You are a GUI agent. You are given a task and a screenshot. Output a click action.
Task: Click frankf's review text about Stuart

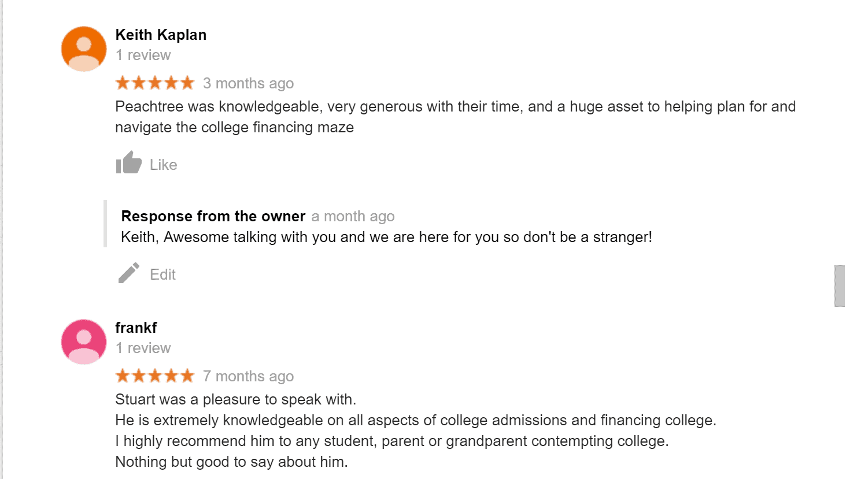click(x=415, y=430)
